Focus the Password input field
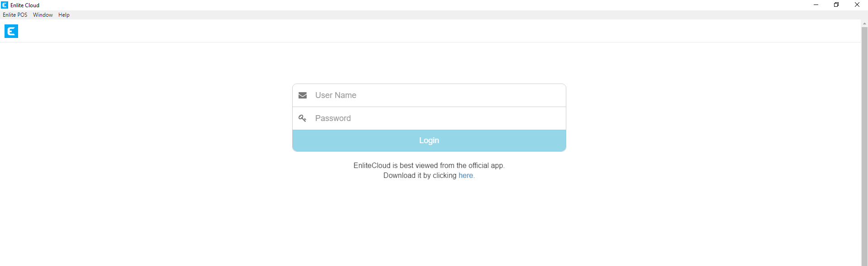This screenshot has width=868, height=266. click(x=429, y=118)
